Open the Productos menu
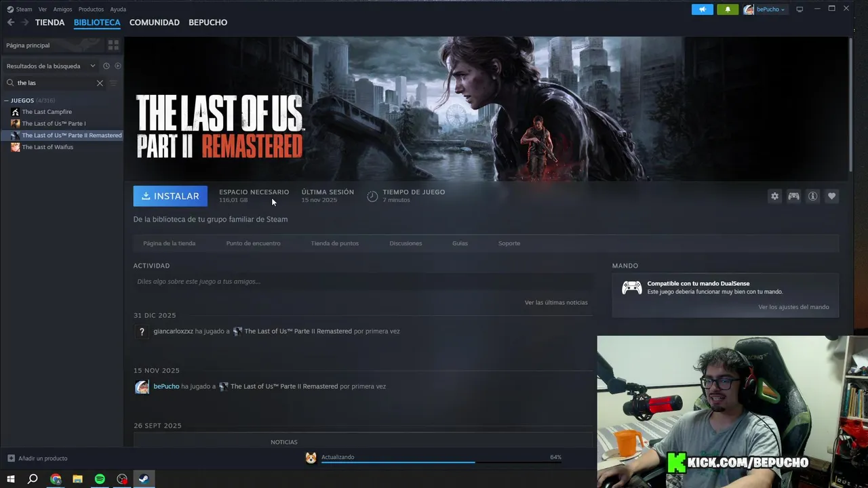Viewport: 868px width, 488px height. [91, 9]
